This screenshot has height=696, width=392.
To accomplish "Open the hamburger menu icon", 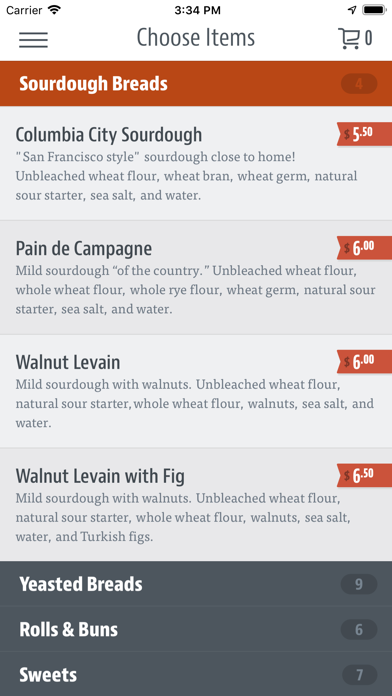I will (33, 40).
